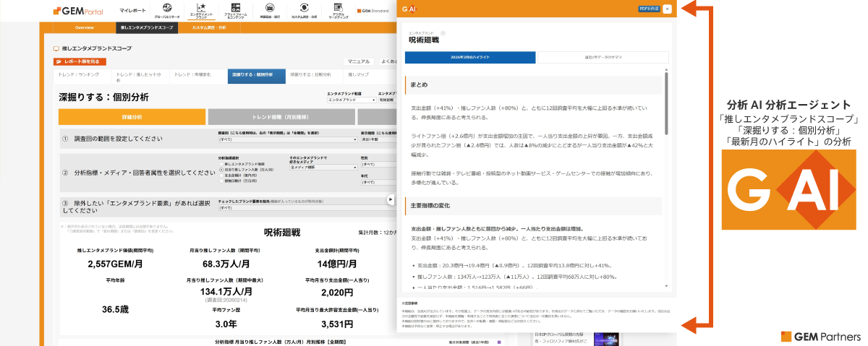Select 支出金額計 radio option
868x346 pixels.
click(x=220, y=174)
